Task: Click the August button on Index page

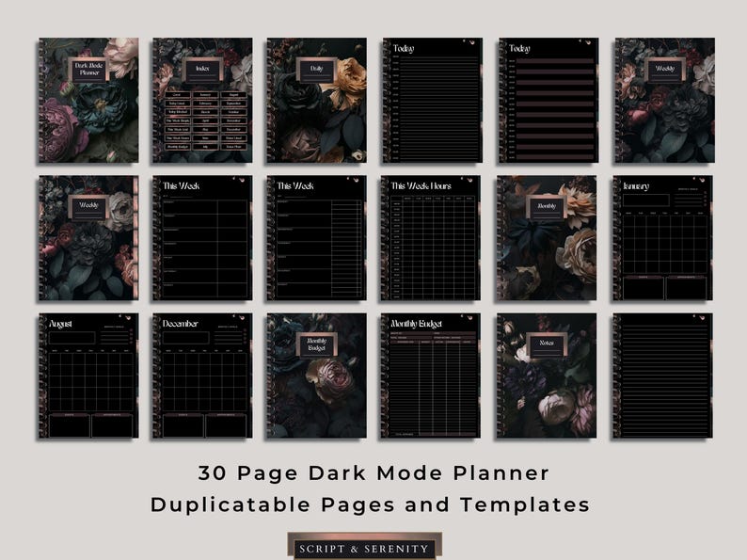Action: click(233, 95)
